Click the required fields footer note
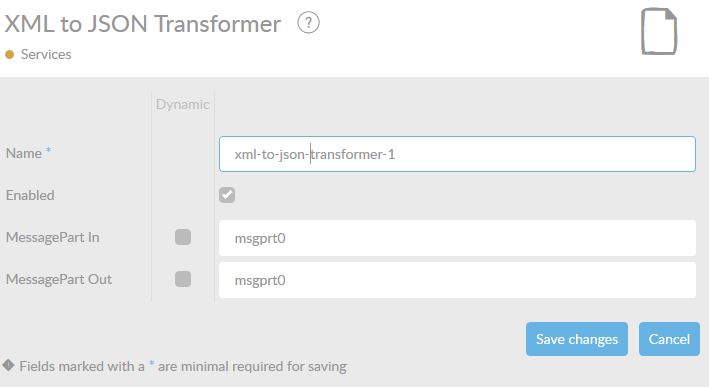709x387 pixels. [x=183, y=366]
